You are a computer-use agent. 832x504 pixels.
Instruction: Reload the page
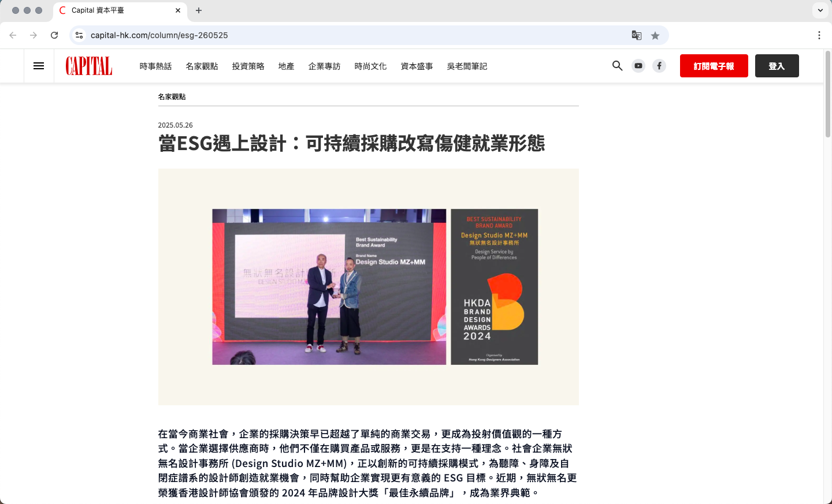(54, 35)
